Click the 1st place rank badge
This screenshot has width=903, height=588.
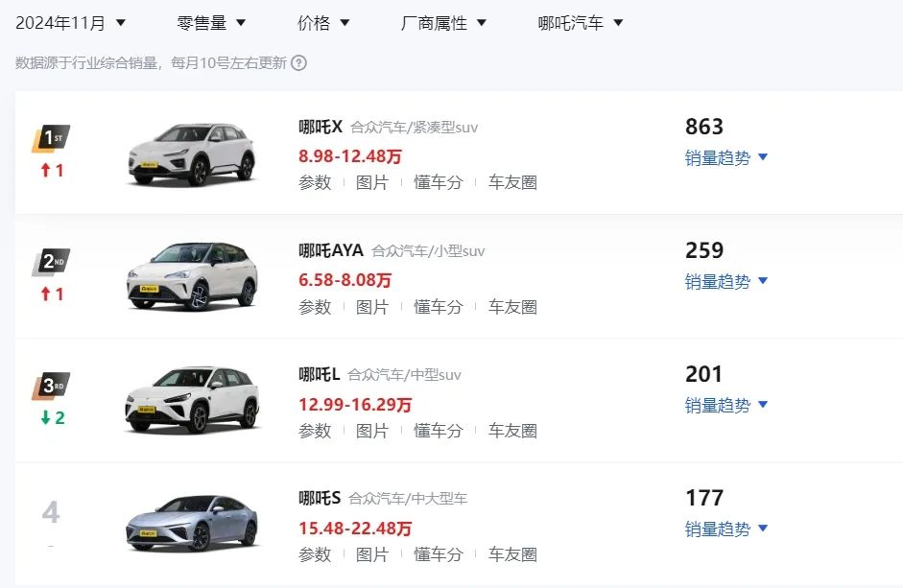coord(50,139)
